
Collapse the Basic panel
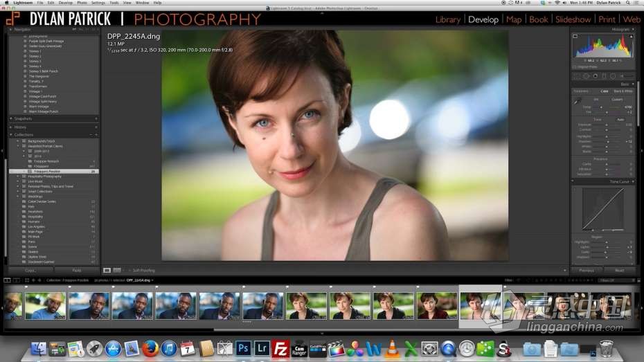(633, 84)
